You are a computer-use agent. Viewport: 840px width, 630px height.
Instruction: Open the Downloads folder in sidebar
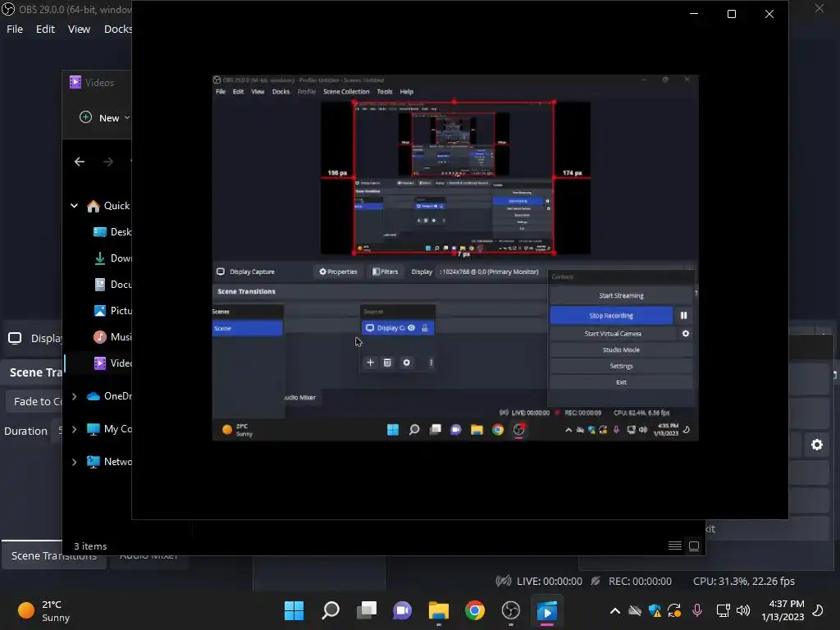112,258
